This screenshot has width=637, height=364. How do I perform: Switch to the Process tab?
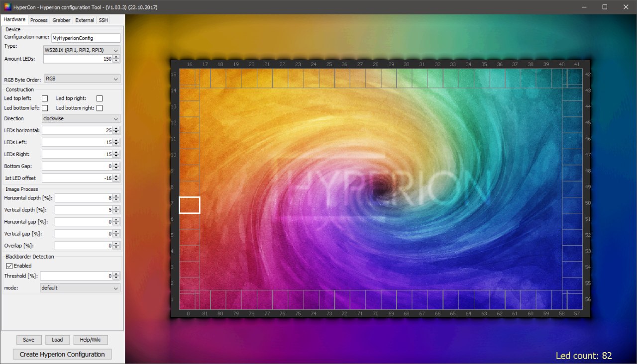[39, 20]
